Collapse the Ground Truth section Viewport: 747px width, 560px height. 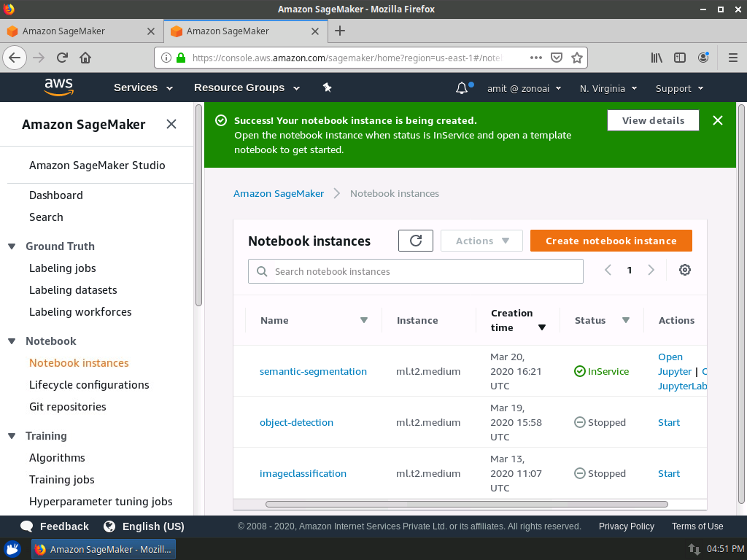pos(12,246)
